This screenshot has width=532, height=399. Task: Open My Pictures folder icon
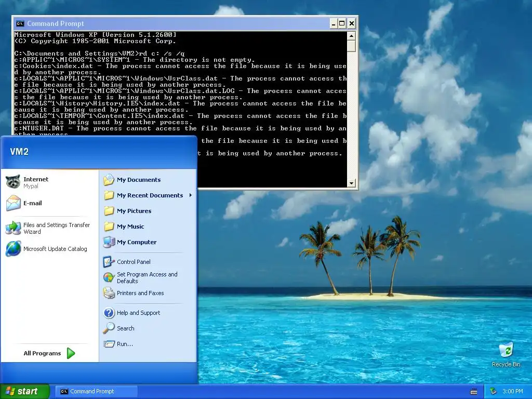click(109, 211)
